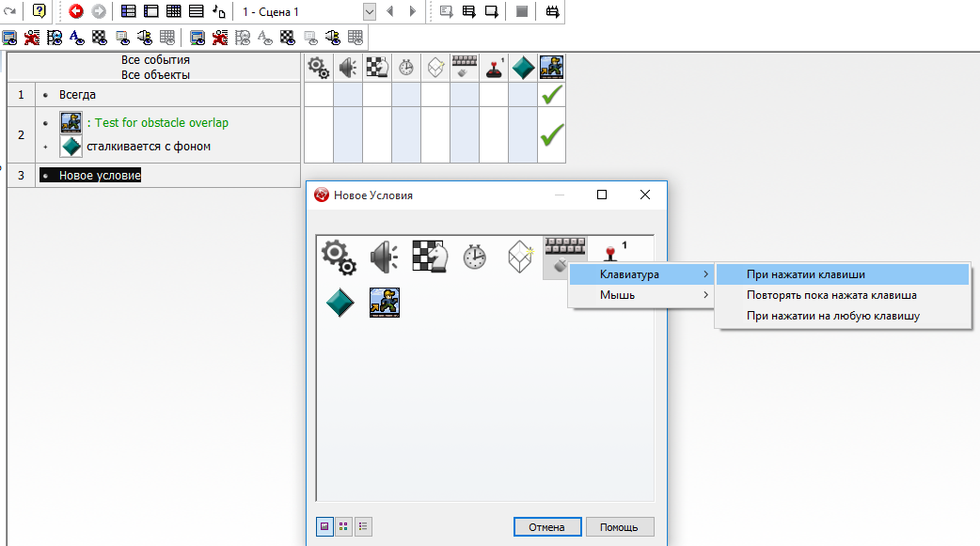980x546 pixels.
Task: Pick the Timer stopwatch icon in dialog
Action: (474, 256)
